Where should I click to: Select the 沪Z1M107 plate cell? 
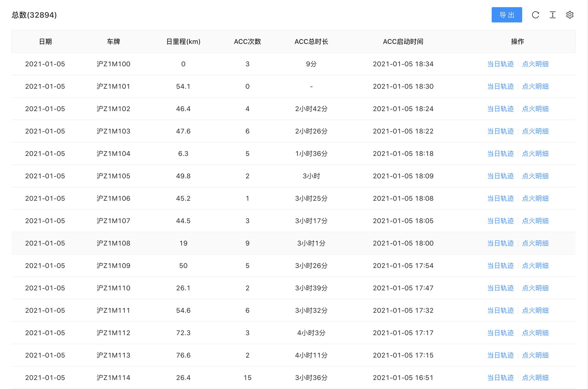[x=113, y=221]
